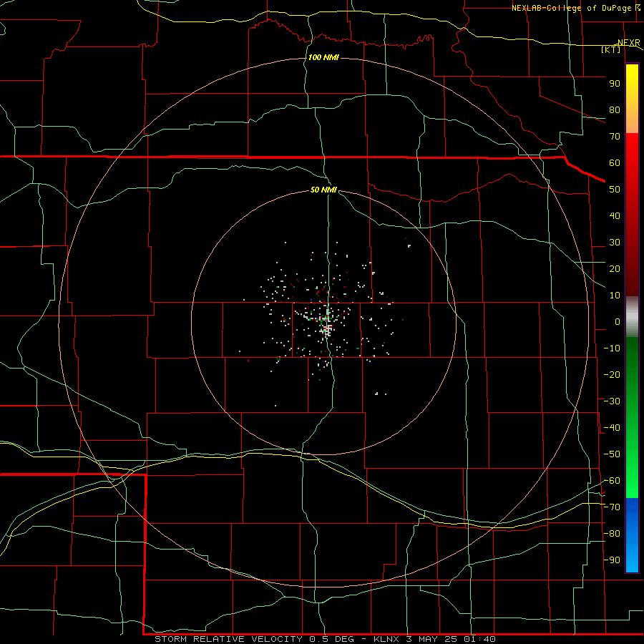644x644 pixels.
Task: Select the gray zero-velocity segment of the color bar
Action: point(632,317)
